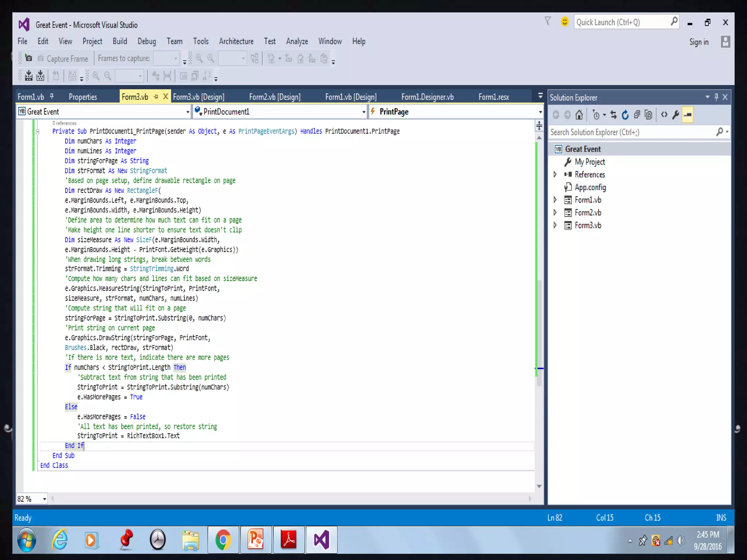Viewport: 747px width, 560px height.
Task: Click the Refresh icon in Solution Explorer
Action: point(625,115)
